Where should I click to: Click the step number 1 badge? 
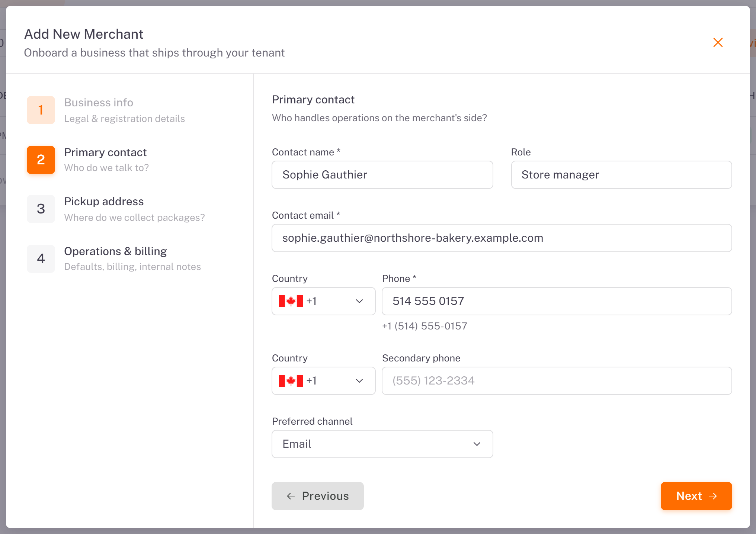click(x=41, y=110)
